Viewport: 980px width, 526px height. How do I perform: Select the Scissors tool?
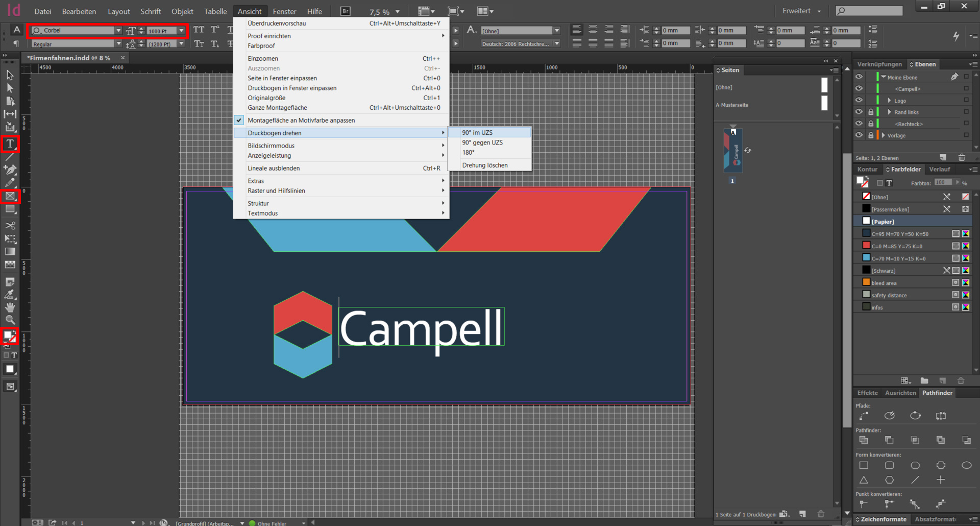[10, 225]
